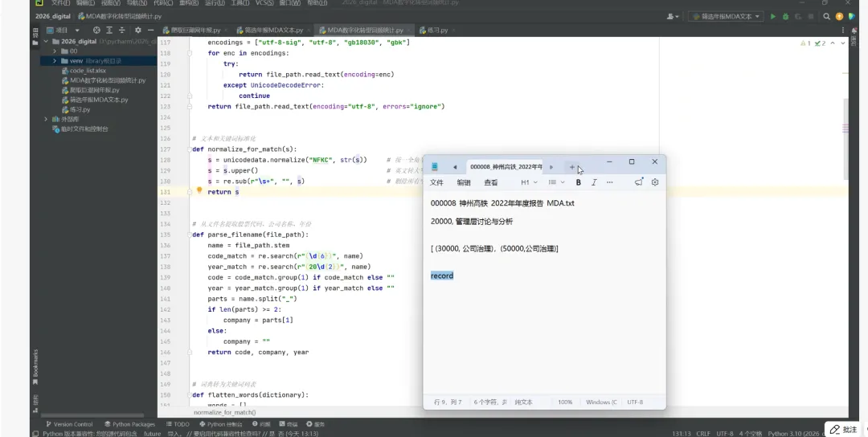Select opened file locate target icon

pos(97,30)
